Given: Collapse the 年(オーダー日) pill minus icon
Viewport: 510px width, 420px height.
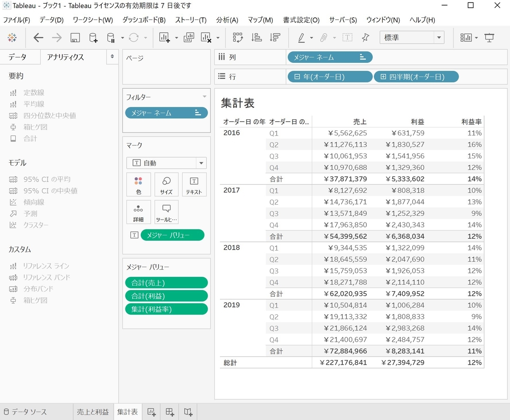Looking at the screenshot, I should pyautogui.click(x=296, y=77).
